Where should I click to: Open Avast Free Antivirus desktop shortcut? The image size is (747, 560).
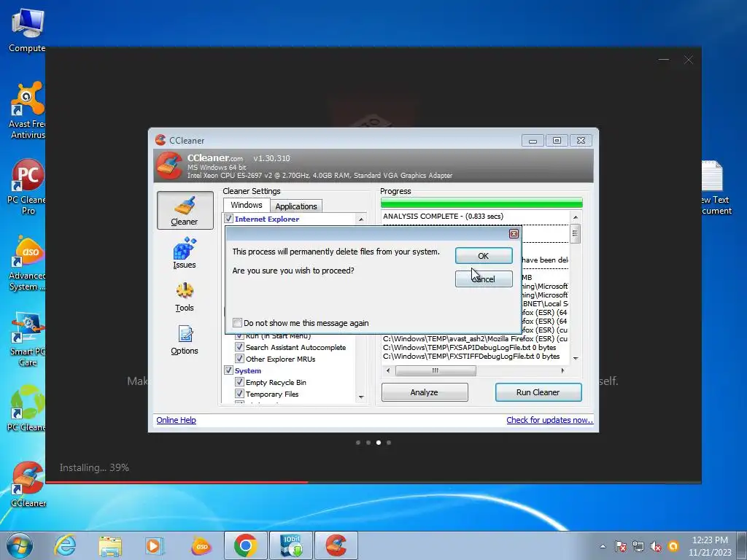pos(28,110)
